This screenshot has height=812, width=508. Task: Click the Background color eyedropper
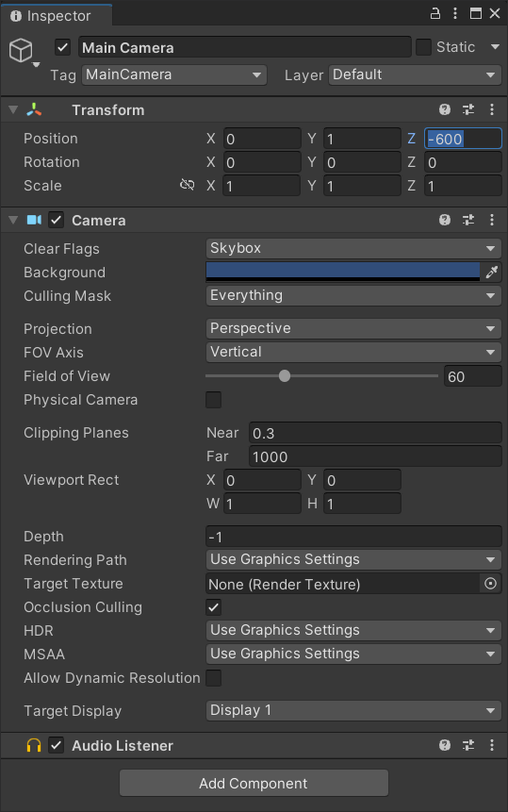[491, 272]
